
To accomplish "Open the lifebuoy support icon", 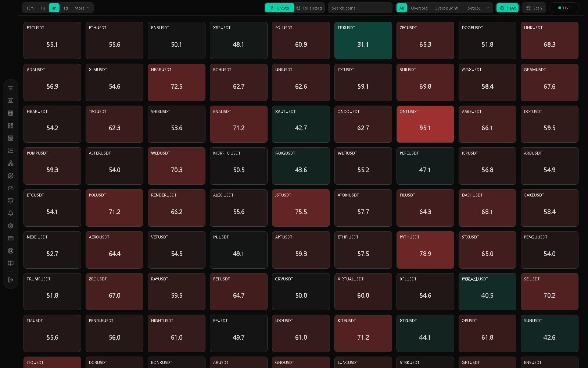I will tap(11, 251).
